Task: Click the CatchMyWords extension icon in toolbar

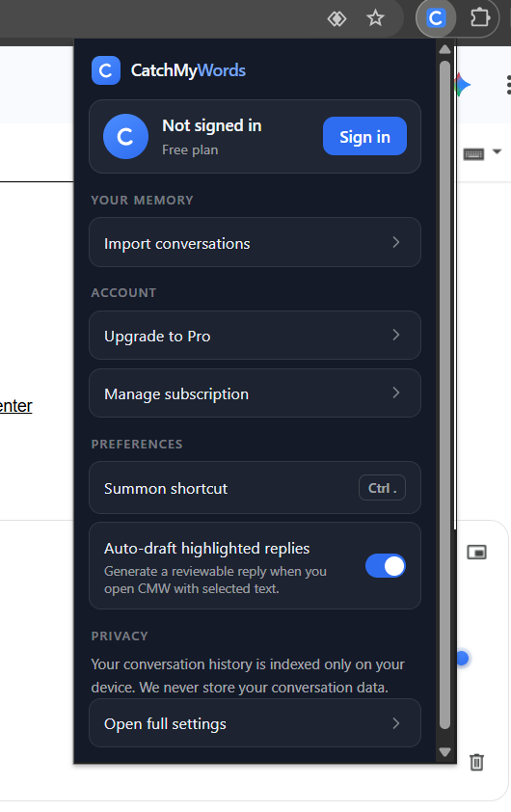Action: pyautogui.click(x=436, y=18)
